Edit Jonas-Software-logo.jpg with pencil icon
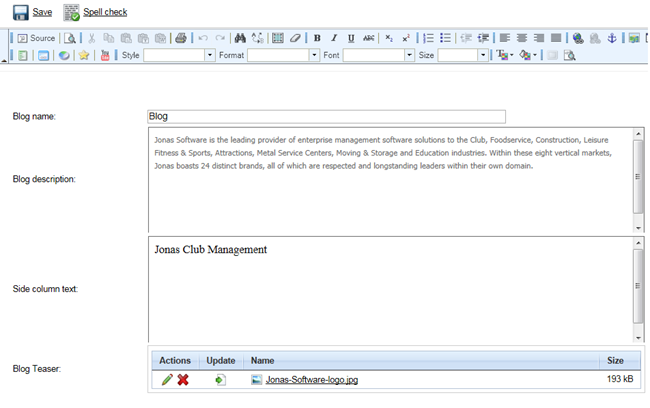This screenshot has width=650, height=408. pos(167,379)
